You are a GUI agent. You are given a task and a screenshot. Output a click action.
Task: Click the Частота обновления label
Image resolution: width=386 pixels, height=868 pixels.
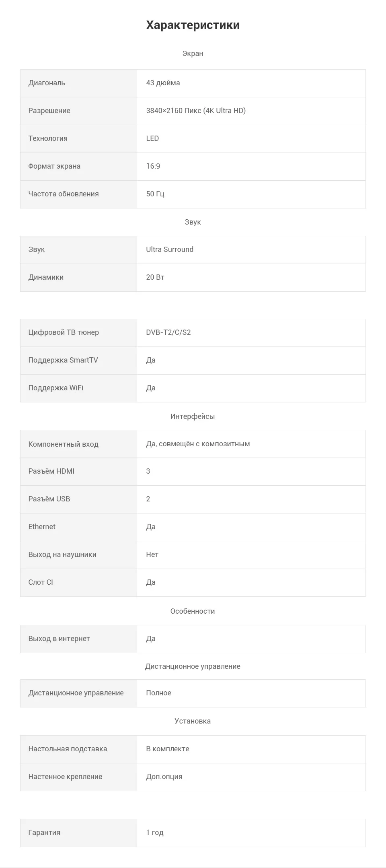point(64,194)
